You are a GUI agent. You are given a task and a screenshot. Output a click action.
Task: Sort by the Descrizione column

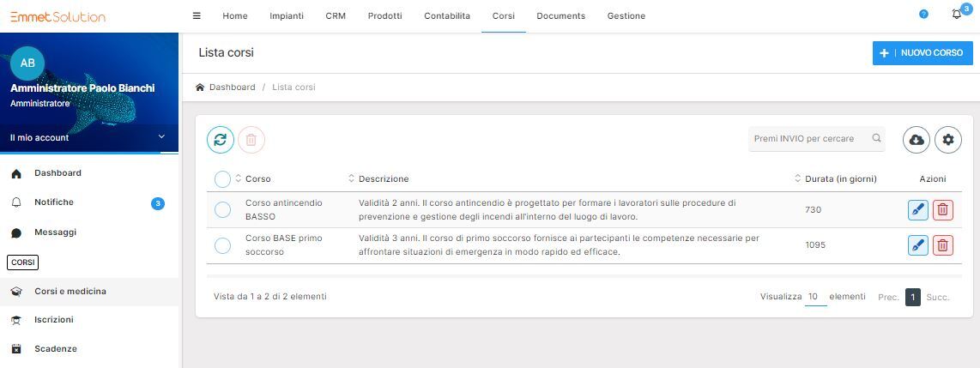pos(383,178)
